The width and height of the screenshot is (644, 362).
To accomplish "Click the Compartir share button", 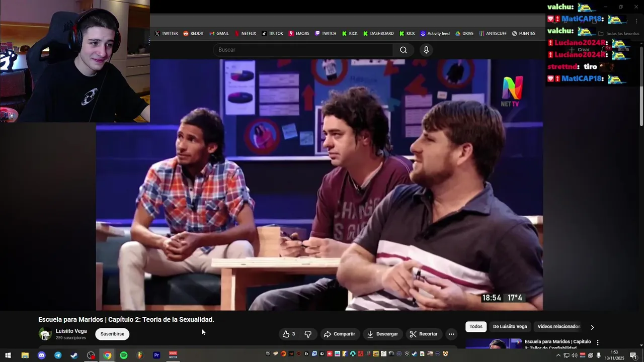I will pos(340,334).
